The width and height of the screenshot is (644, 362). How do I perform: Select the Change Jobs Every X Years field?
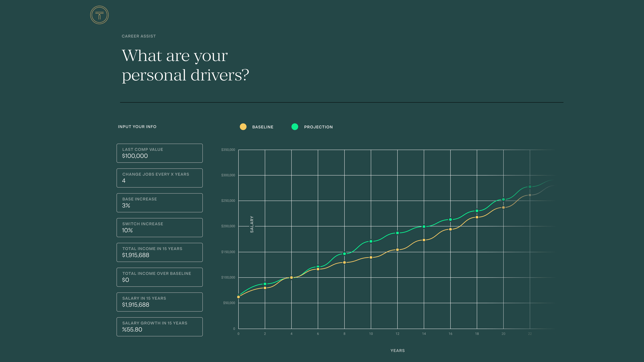coord(159,178)
